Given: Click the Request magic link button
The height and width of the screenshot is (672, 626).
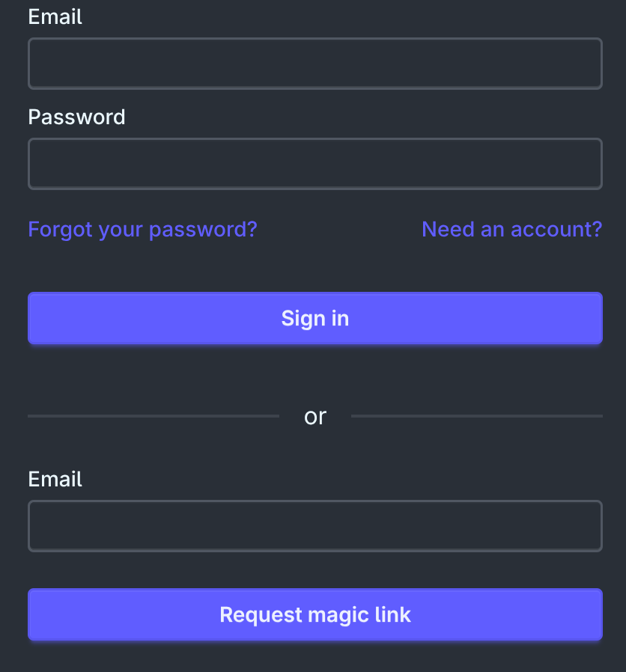Looking at the screenshot, I should pos(314,614).
